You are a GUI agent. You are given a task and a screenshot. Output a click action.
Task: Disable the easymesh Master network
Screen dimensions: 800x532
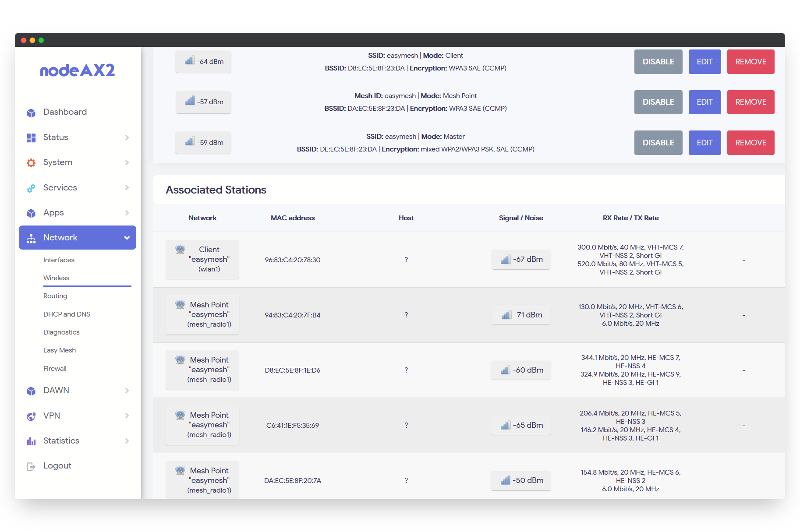658,143
